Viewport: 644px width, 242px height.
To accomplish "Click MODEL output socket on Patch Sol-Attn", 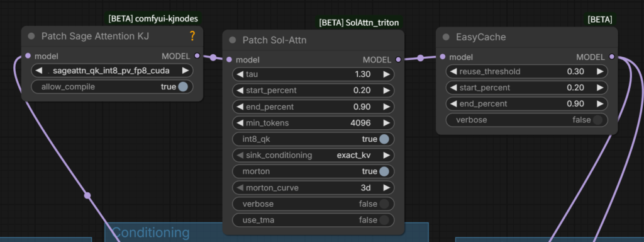I will (398, 60).
